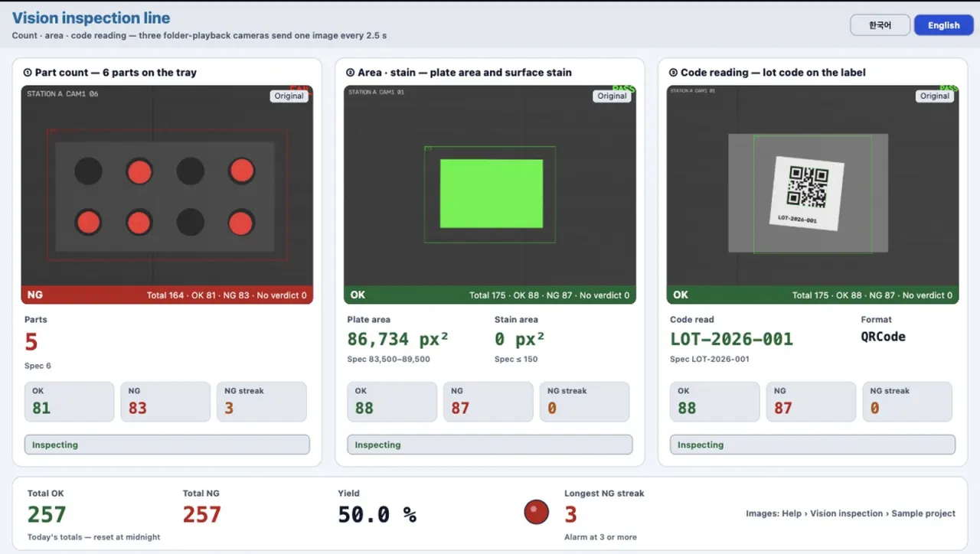Toggle Original view on the Part count camera
Image resolution: width=980 pixels, height=554 pixels.
[289, 96]
